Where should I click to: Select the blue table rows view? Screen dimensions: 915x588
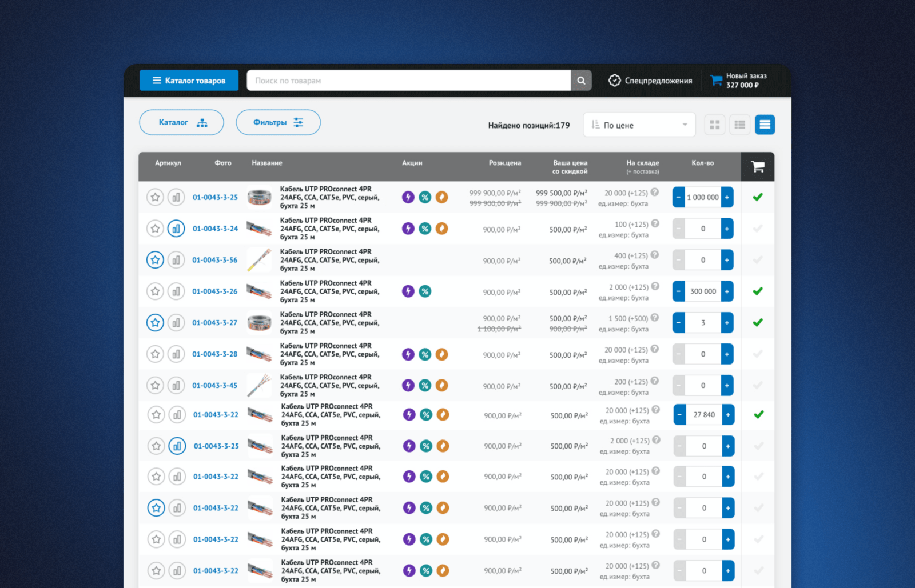(x=765, y=125)
